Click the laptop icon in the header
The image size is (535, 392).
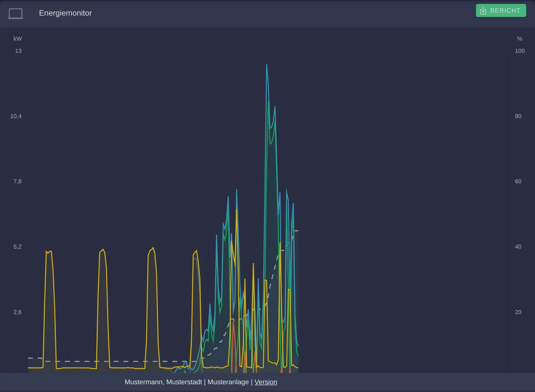[x=16, y=13]
